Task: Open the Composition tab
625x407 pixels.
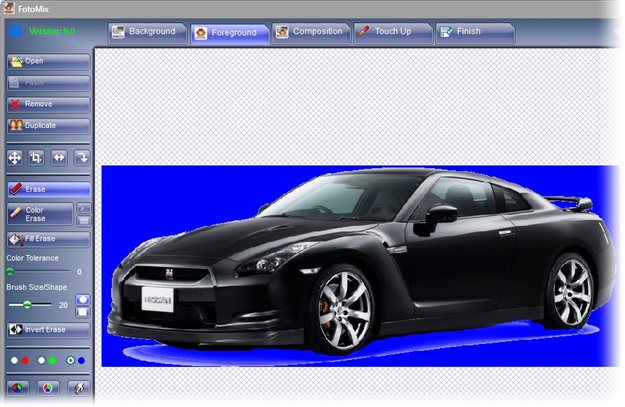Action: click(311, 32)
